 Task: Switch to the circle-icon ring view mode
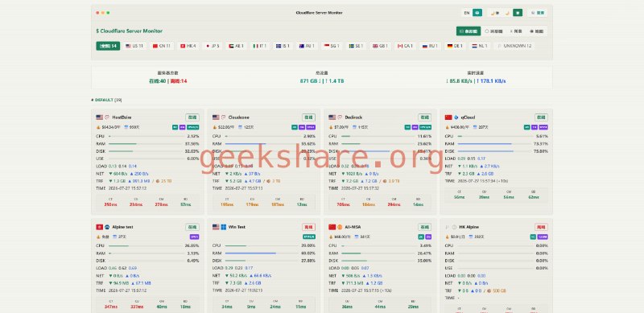[493, 31]
